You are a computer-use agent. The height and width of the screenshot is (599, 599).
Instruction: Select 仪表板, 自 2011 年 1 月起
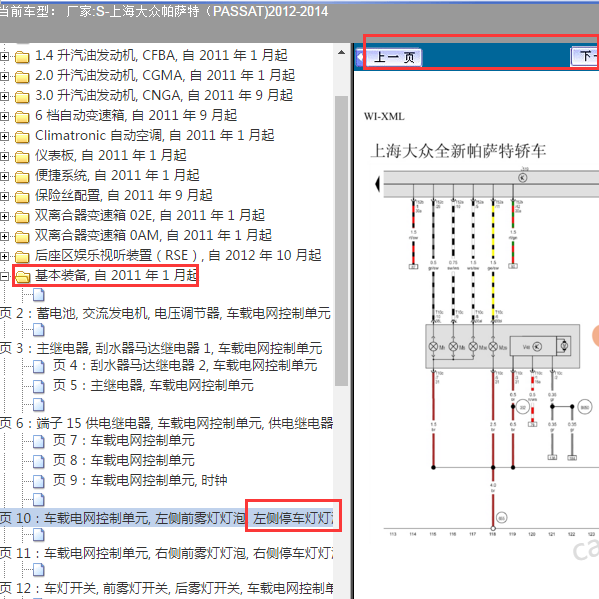click(110, 155)
